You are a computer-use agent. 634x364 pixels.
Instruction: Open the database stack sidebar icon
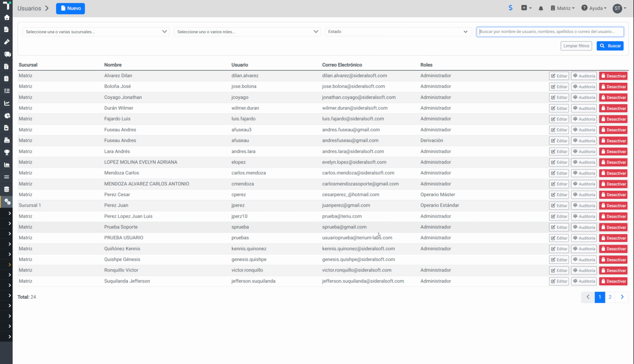[7, 189]
